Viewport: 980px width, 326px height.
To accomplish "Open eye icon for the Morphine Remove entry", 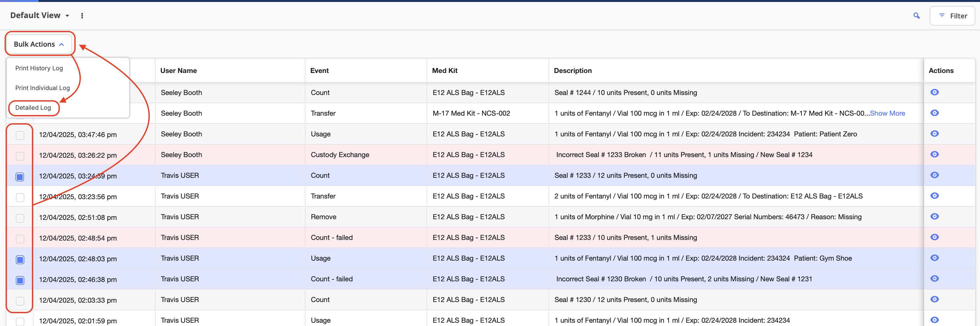I will coord(934,217).
